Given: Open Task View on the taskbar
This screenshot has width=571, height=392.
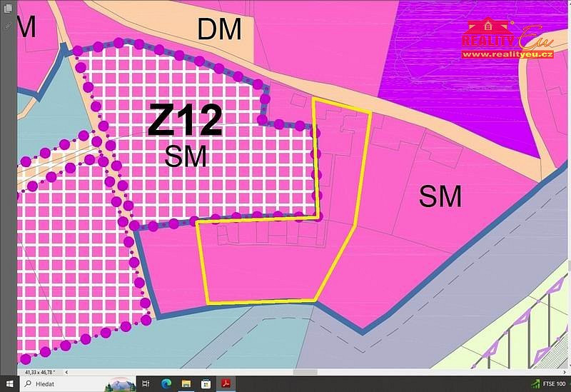Looking at the screenshot, I should point(146,383).
